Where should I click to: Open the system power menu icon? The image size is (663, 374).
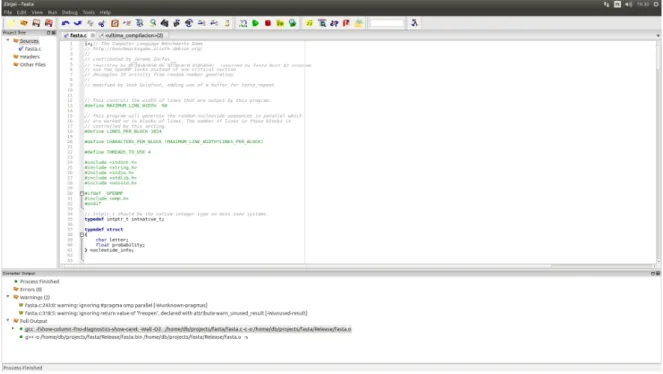(x=656, y=4)
